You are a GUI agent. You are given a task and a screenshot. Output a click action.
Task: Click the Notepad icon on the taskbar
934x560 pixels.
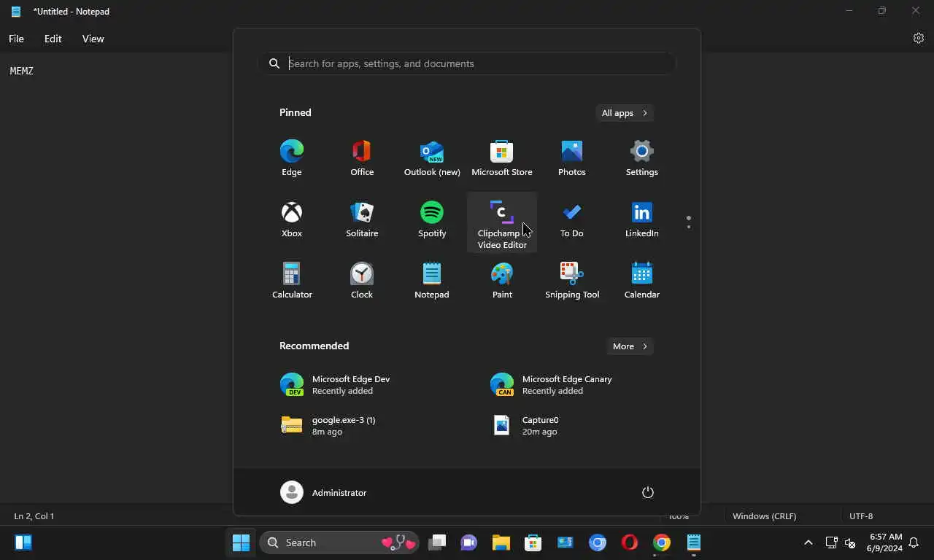694,542
